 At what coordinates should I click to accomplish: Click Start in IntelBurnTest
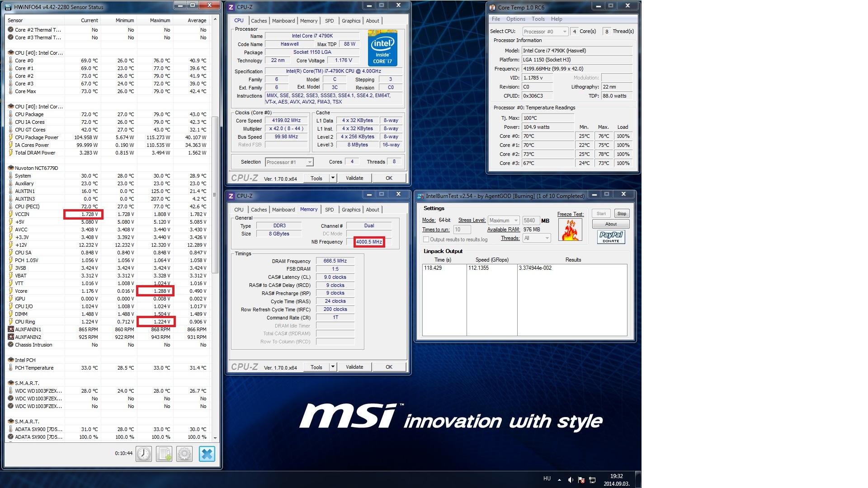(601, 214)
